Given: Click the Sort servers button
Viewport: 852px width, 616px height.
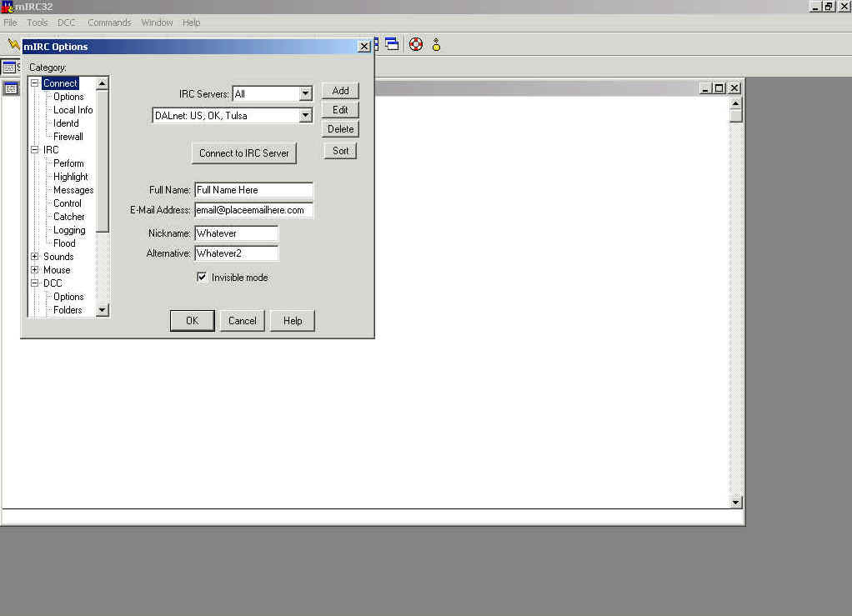Looking at the screenshot, I should (340, 151).
